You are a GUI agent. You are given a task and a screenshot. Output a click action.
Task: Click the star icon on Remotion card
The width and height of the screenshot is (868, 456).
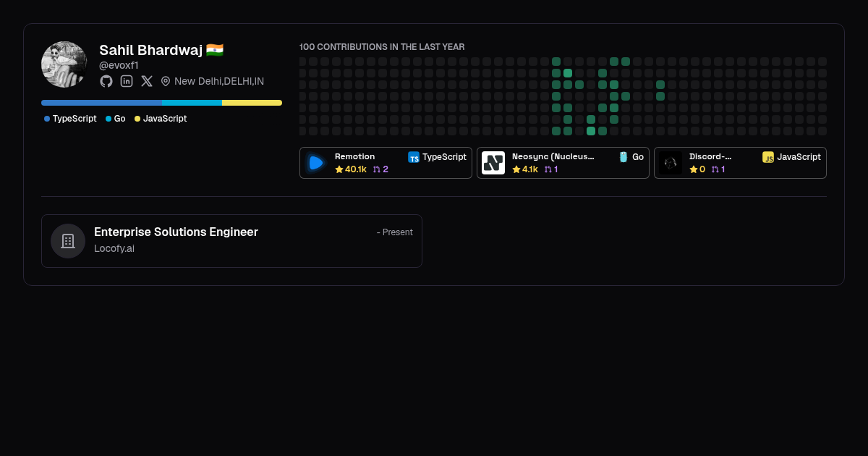pos(339,169)
